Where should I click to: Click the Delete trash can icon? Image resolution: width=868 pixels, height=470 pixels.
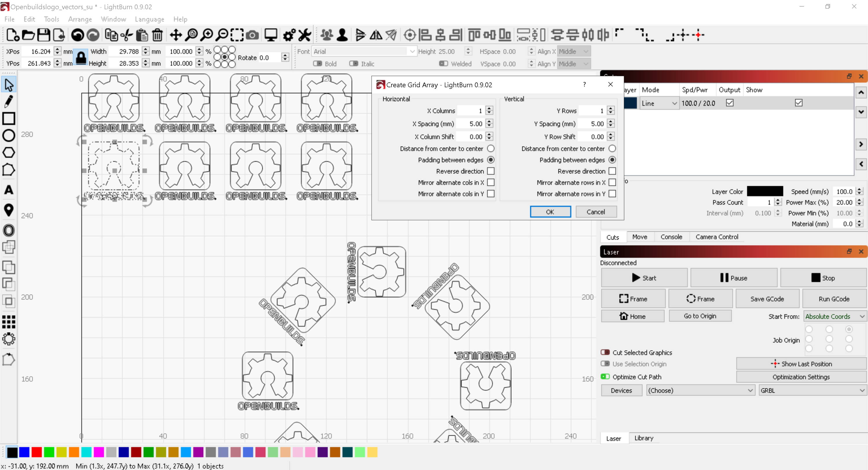157,35
